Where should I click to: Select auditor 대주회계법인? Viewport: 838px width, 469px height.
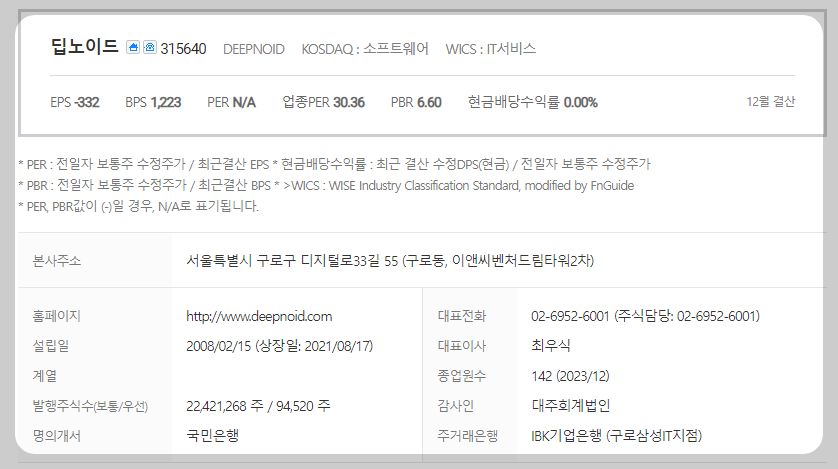[x=571, y=405]
